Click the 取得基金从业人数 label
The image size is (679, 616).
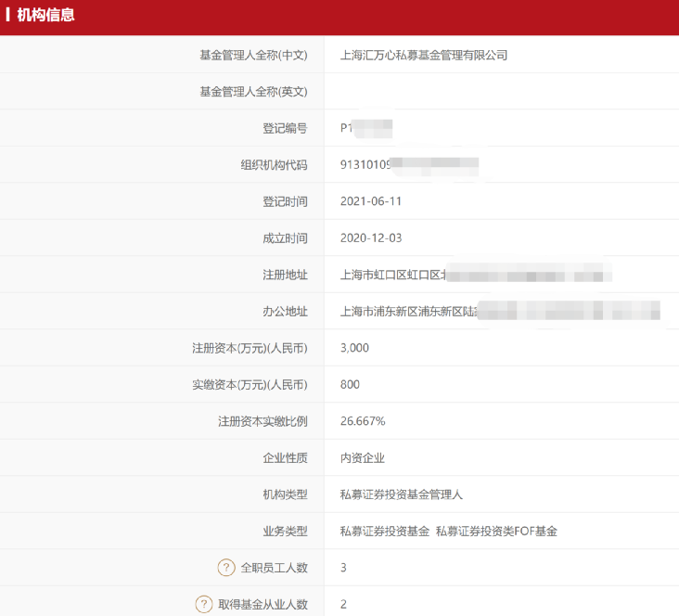click(263, 604)
